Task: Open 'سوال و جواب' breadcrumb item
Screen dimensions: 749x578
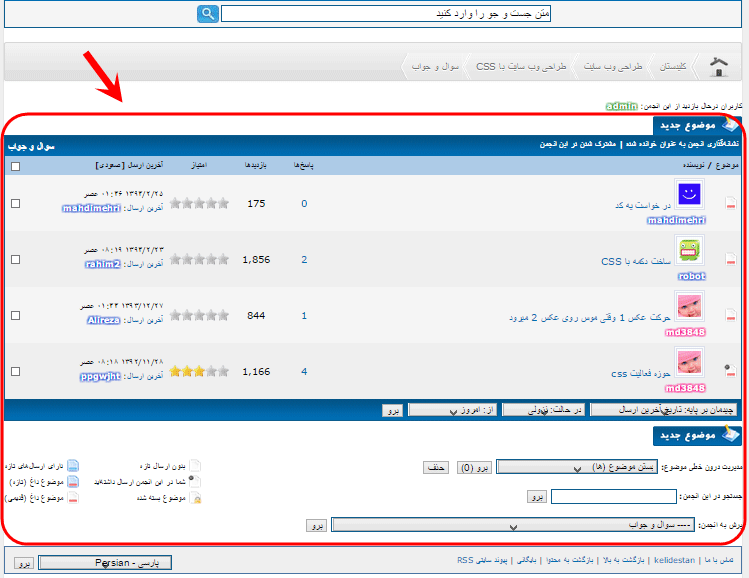Action: 435,66
